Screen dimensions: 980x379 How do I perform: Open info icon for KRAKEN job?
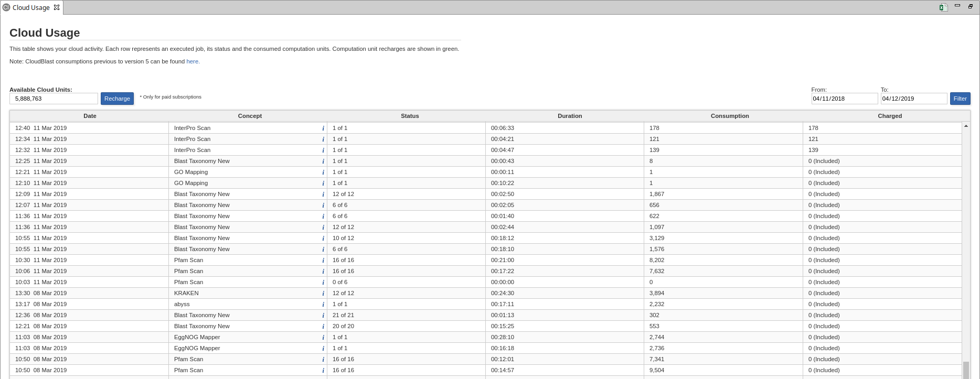(x=323, y=294)
